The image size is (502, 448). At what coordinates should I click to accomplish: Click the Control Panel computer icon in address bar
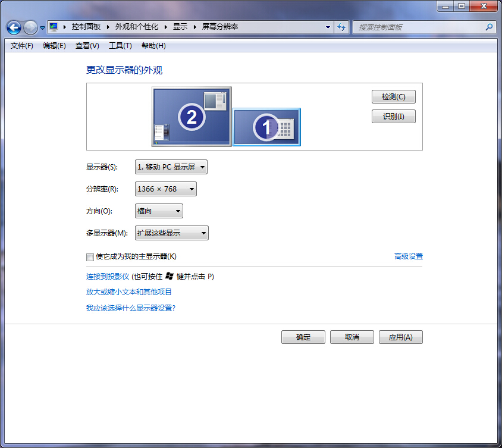click(54, 27)
